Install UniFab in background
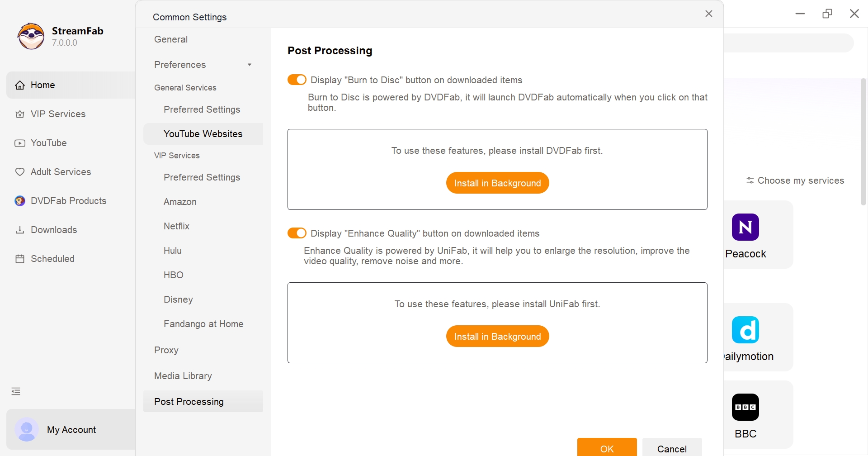The width and height of the screenshot is (868, 456). (x=497, y=337)
